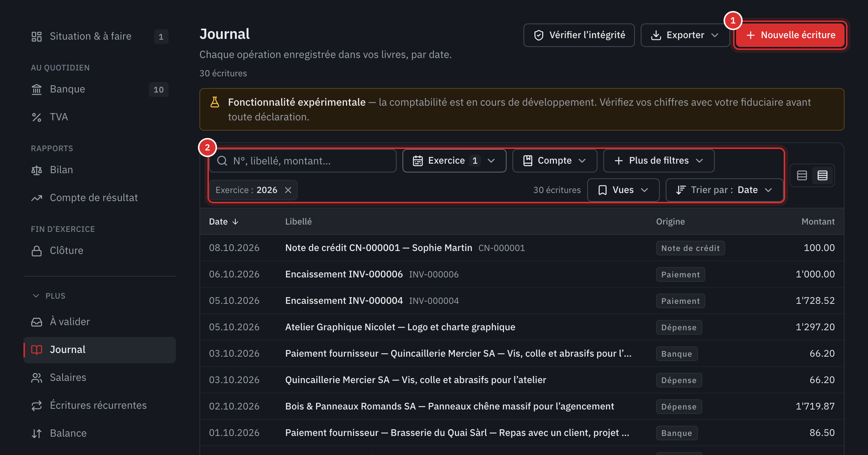Open the Vues saved views dropdown

(623, 190)
